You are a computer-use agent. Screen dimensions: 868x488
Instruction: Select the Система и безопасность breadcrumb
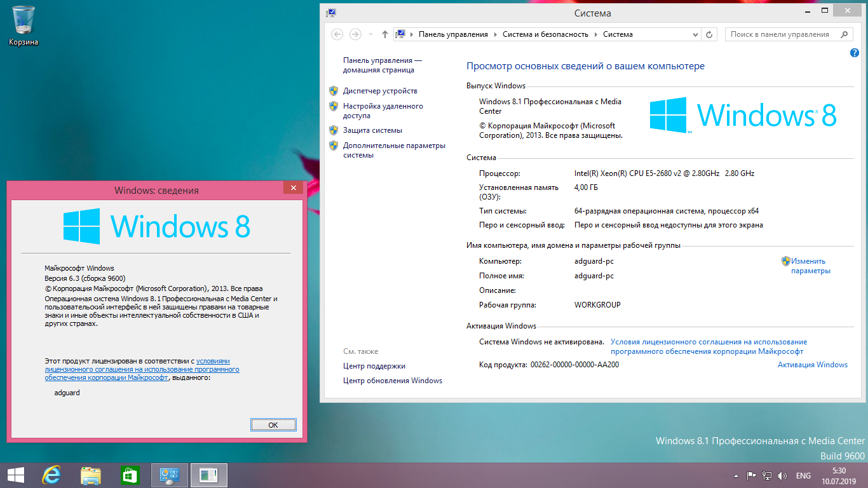(545, 34)
